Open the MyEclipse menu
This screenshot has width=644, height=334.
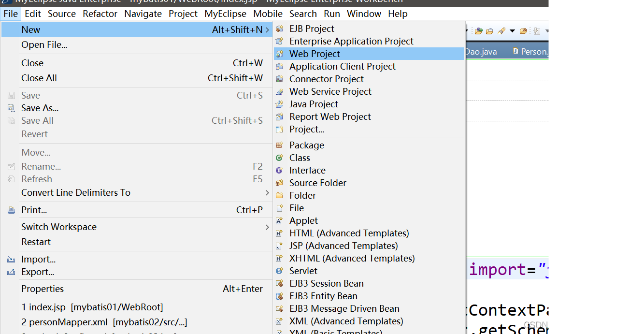[x=226, y=14]
